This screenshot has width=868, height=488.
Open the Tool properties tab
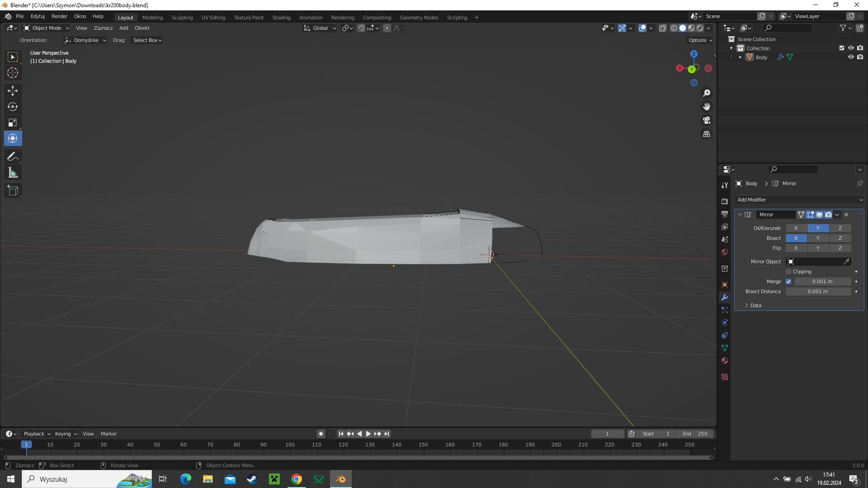click(x=725, y=185)
